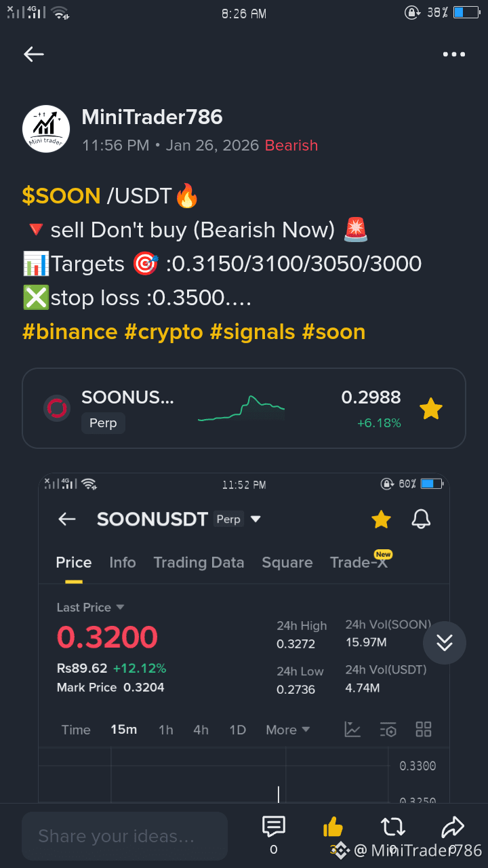Image resolution: width=488 pixels, height=868 pixels.
Task: Tap the bell alert icon on SOONUSDT chart
Action: pyautogui.click(x=420, y=519)
